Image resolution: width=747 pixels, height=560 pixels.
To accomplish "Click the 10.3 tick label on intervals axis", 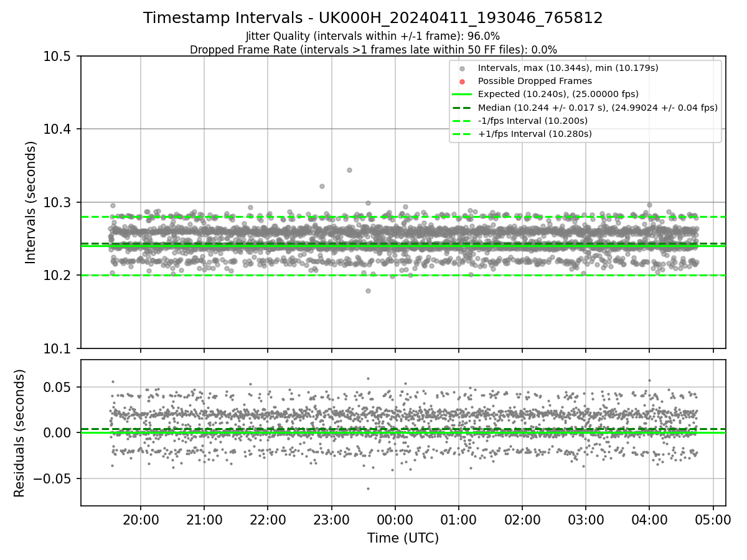I will [x=59, y=202].
